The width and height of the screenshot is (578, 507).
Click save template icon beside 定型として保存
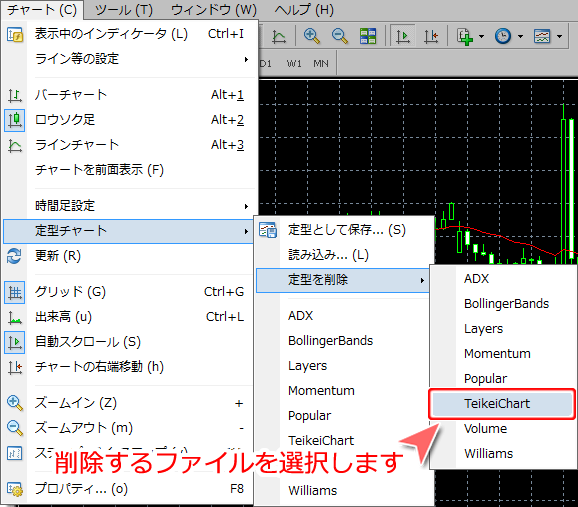268,230
